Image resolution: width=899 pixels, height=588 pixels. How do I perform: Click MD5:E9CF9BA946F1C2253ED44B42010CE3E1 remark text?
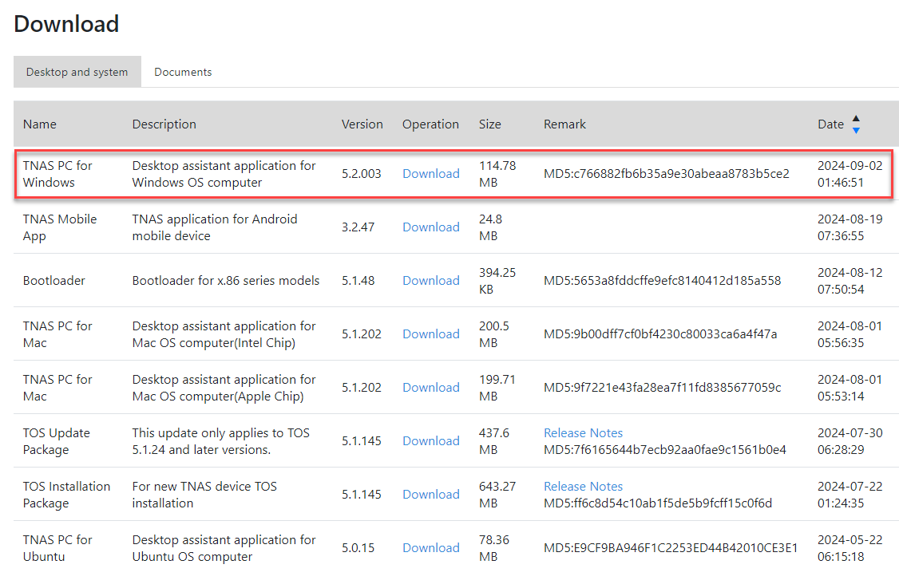click(x=671, y=547)
